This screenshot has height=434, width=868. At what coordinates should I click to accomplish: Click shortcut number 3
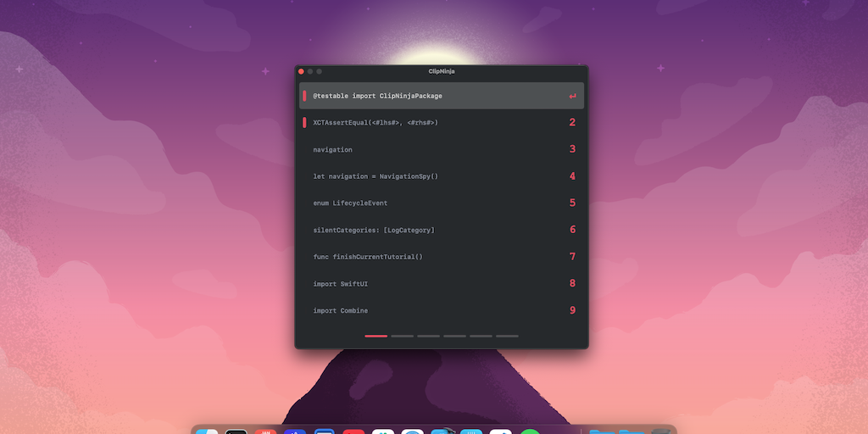pyautogui.click(x=572, y=149)
